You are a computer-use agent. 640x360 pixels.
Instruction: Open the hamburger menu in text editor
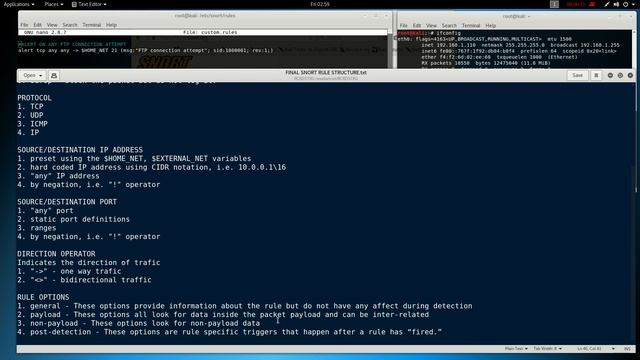tap(596, 75)
